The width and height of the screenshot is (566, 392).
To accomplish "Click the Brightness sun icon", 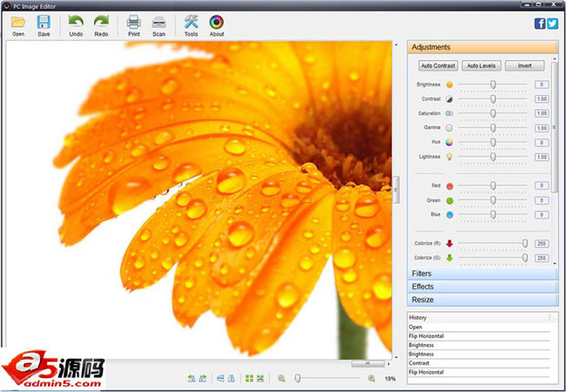I will [x=449, y=84].
